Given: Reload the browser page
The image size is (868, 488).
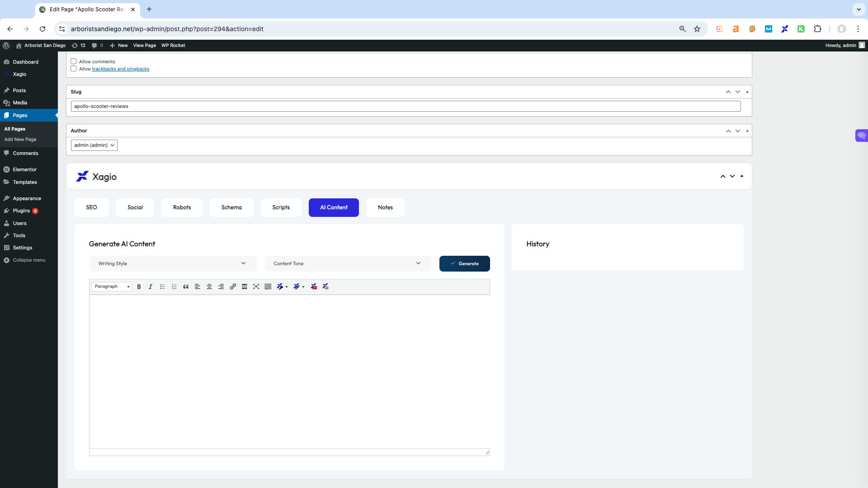Looking at the screenshot, I should pos(42,29).
